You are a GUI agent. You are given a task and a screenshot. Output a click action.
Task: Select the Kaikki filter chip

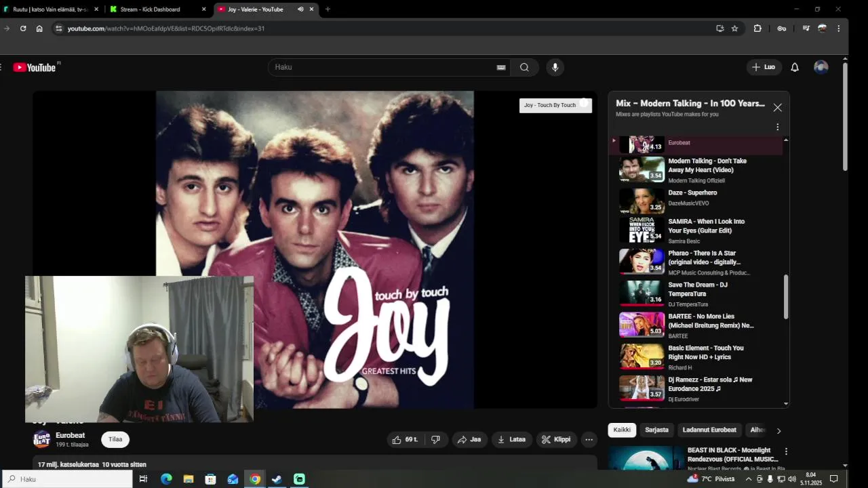pyautogui.click(x=622, y=430)
